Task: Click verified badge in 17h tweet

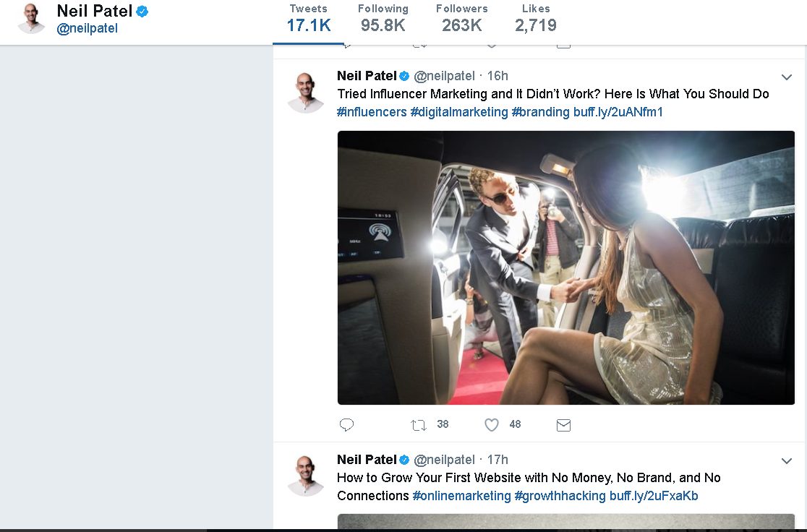Action: point(404,460)
